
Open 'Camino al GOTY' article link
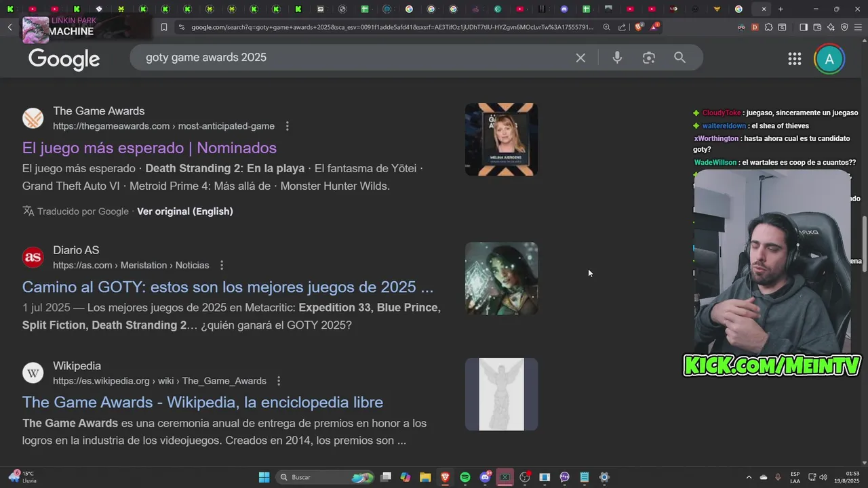(228, 287)
